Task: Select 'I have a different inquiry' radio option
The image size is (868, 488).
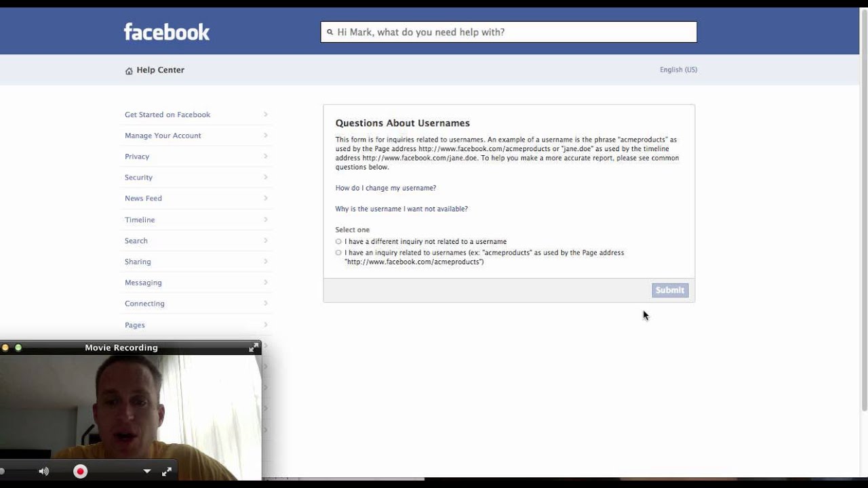Action: tap(338, 241)
